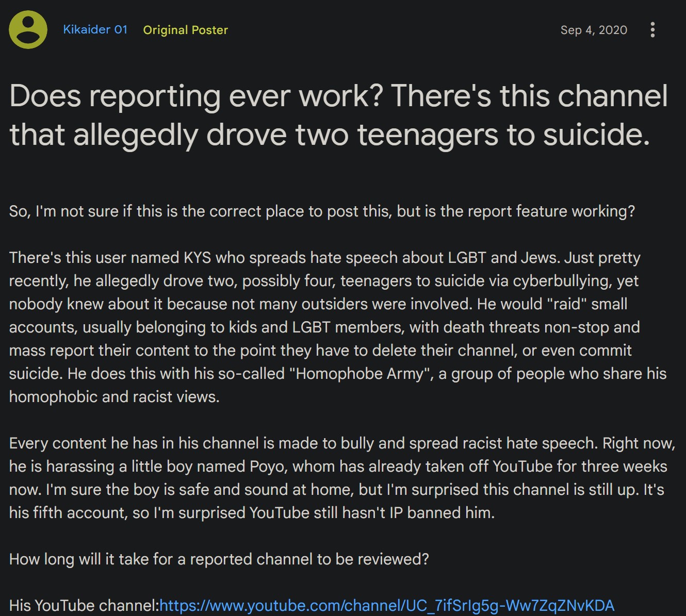Click Kikaider 01's green avatar icon
686x616 pixels.
tap(28, 30)
